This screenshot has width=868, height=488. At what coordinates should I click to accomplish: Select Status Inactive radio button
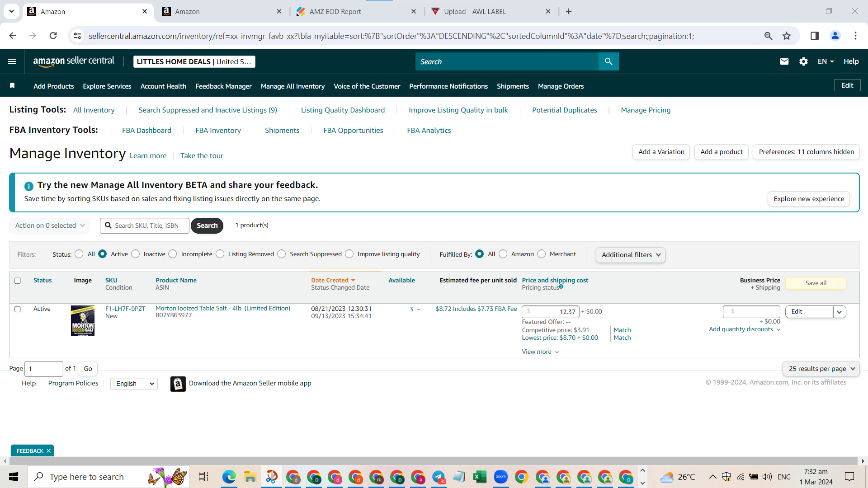(136, 254)
